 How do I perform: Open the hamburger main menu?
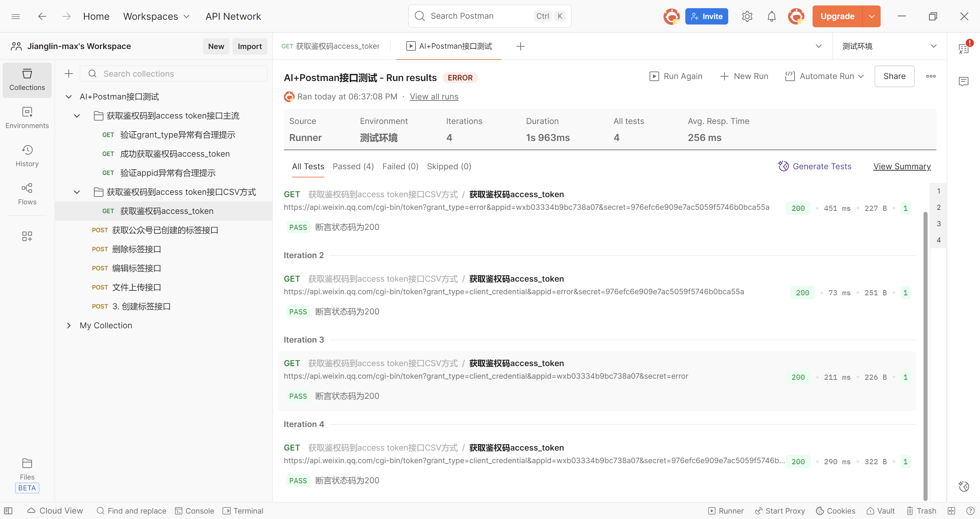pyautogui.click(x=16, y=16)
